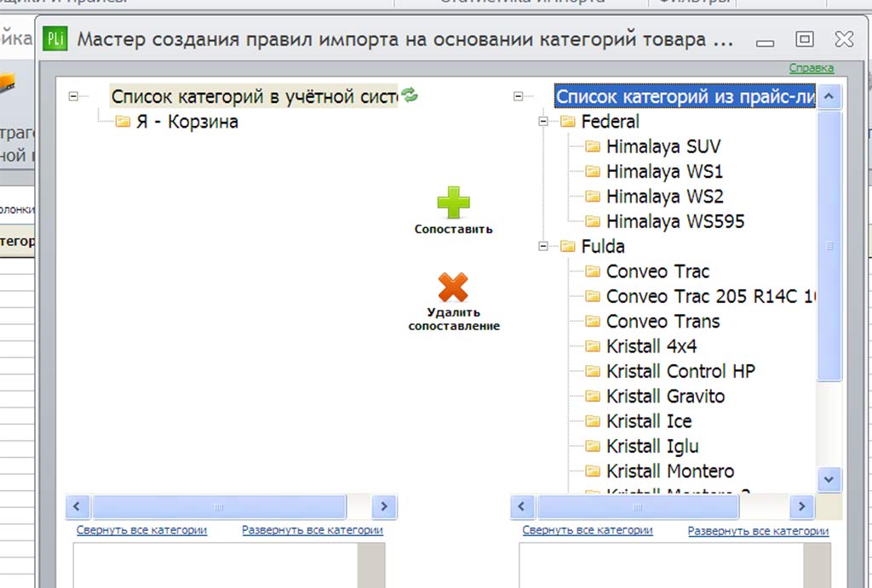Click the red X Удалить сопоставление icon
Screen dimensions: 872x588
click(x=453, y=287)
